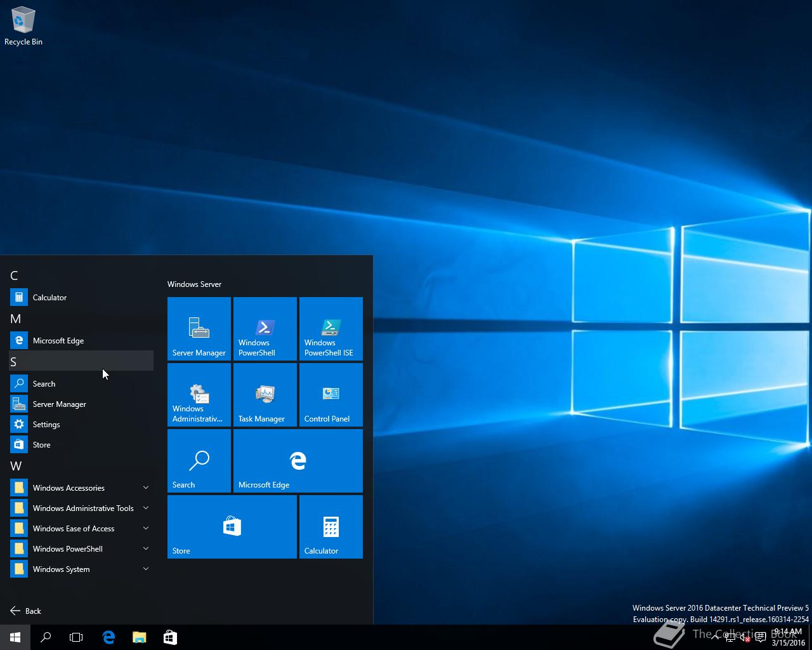Click the W letter heading

[x=81, y=466]
